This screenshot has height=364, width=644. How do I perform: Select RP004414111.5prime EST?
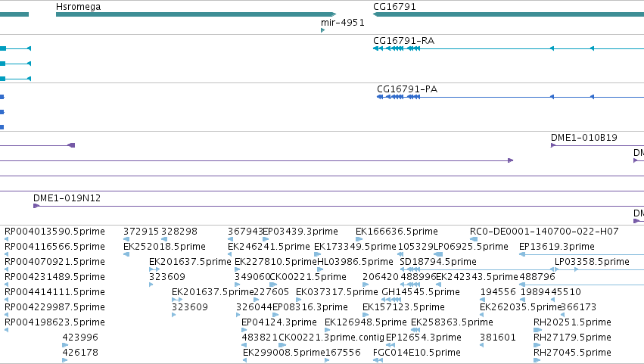[54, 292]
